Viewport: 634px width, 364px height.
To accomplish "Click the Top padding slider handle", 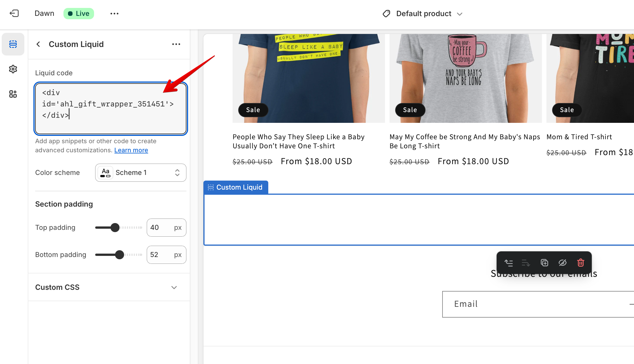I will (x=115, y=228).
